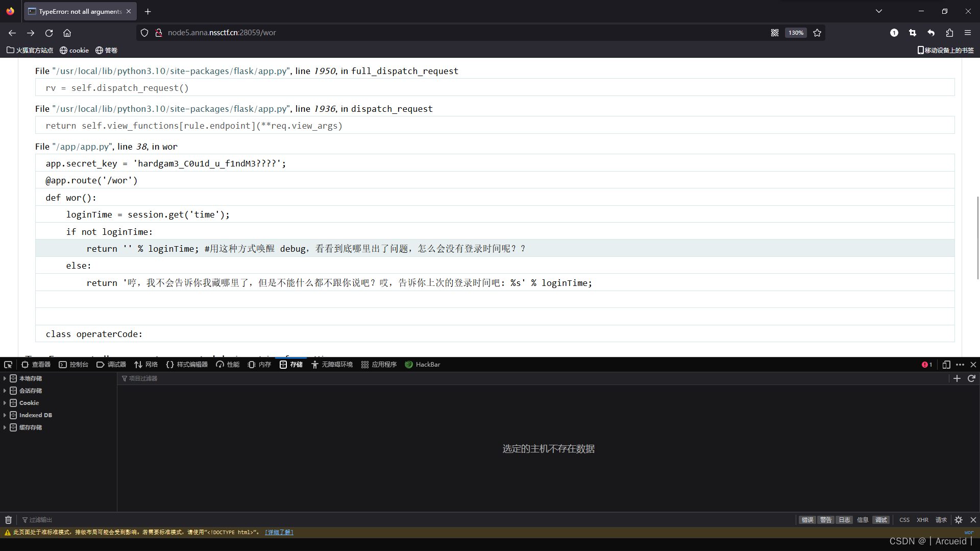Clear console output with trash icon
This screenshot has width=980, height=551.
click(8, 520)
